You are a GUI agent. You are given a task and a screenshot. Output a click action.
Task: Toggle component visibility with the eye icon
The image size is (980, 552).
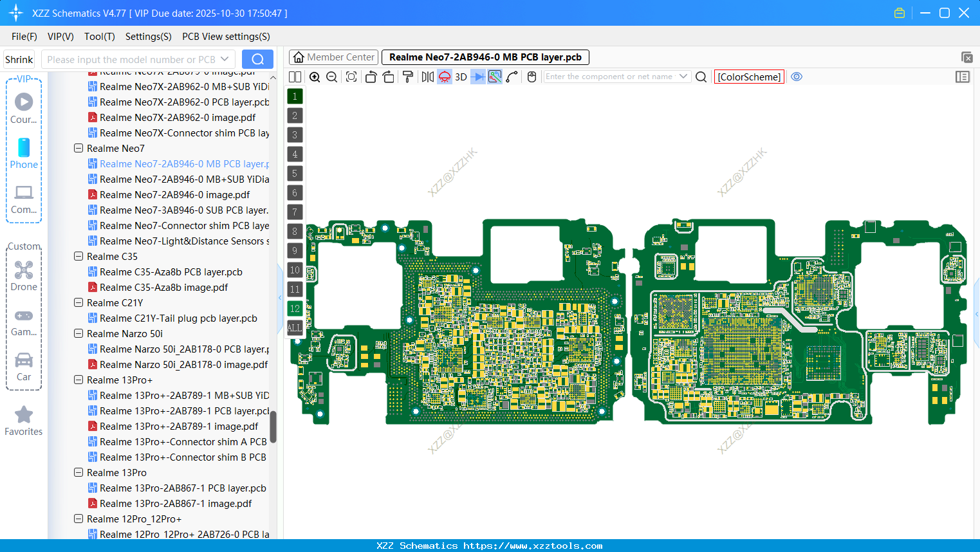coord(797,77)
